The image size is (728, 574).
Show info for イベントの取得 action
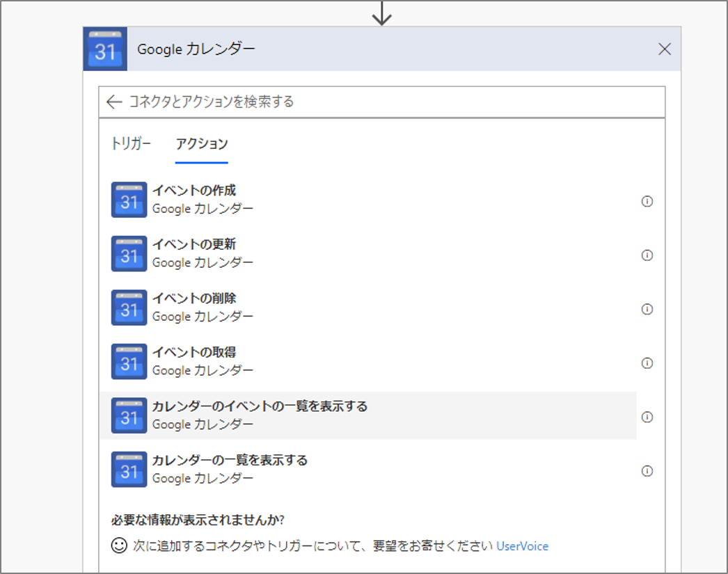point(647,363)
